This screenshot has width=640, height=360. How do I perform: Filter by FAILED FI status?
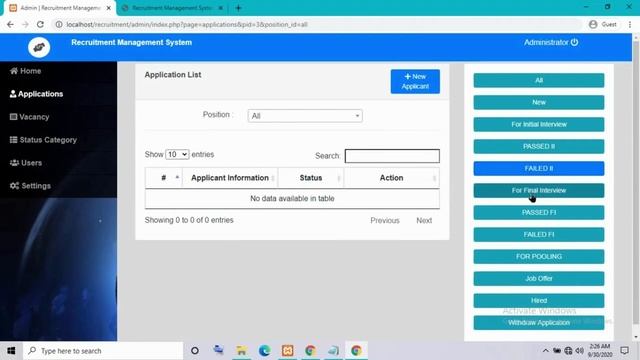539,235
